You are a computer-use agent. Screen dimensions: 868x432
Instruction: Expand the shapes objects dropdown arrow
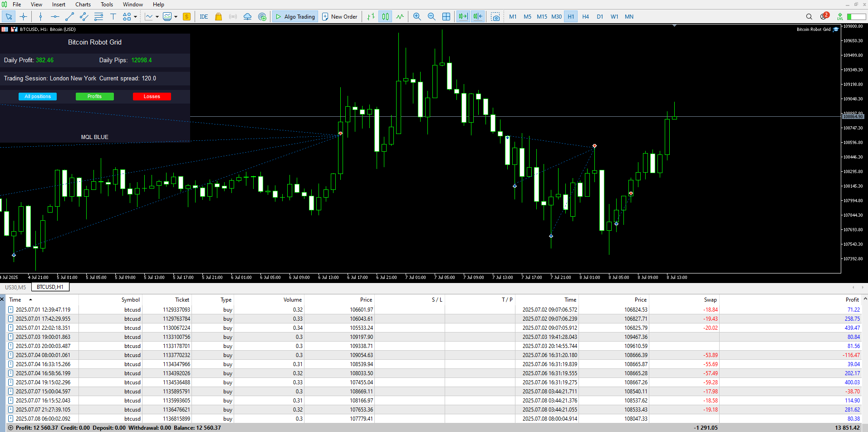[135, 17]
